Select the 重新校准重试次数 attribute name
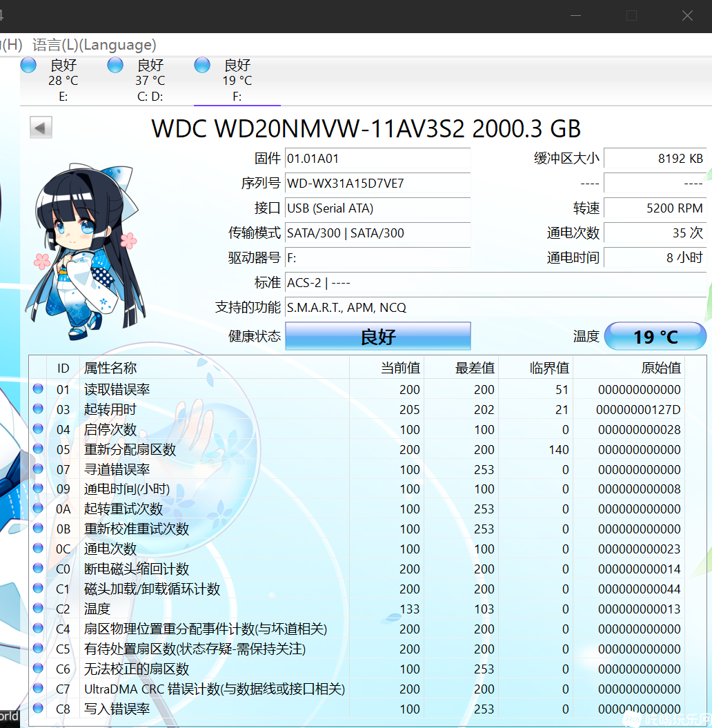The image size is (712, 728). click(137, 529)
